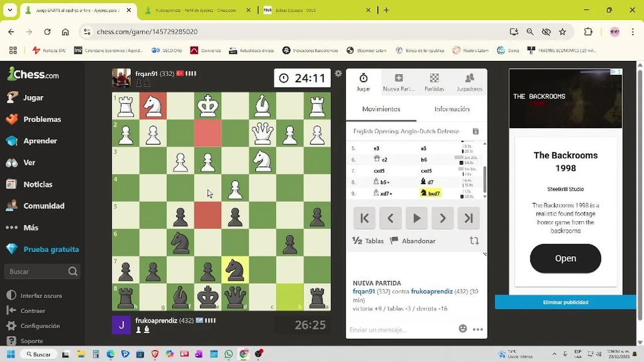644x362 pixels.
Task: Flip the board icon
Action: 474,241
